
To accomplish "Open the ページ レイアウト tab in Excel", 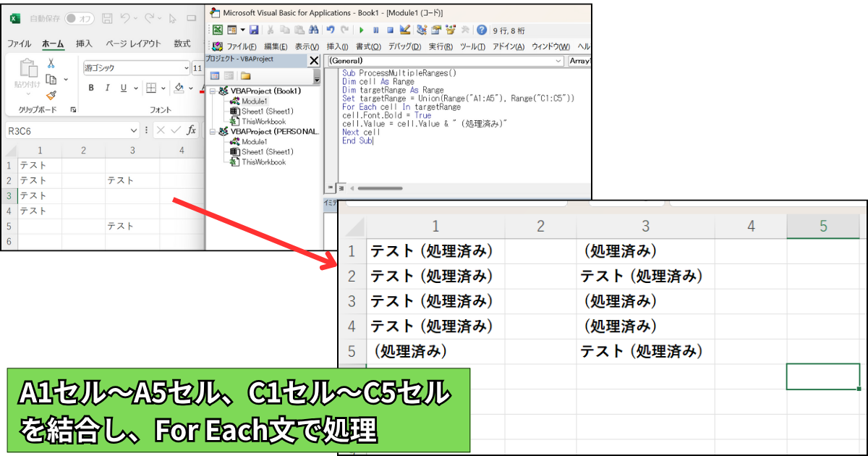I will pyautogui.click(x=133, y=44).
